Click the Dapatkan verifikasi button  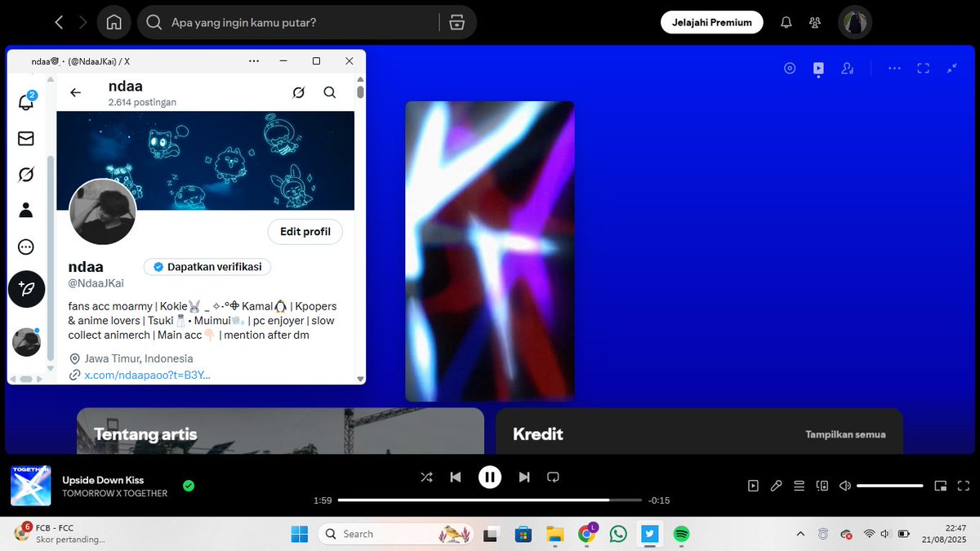click(207, 267)
